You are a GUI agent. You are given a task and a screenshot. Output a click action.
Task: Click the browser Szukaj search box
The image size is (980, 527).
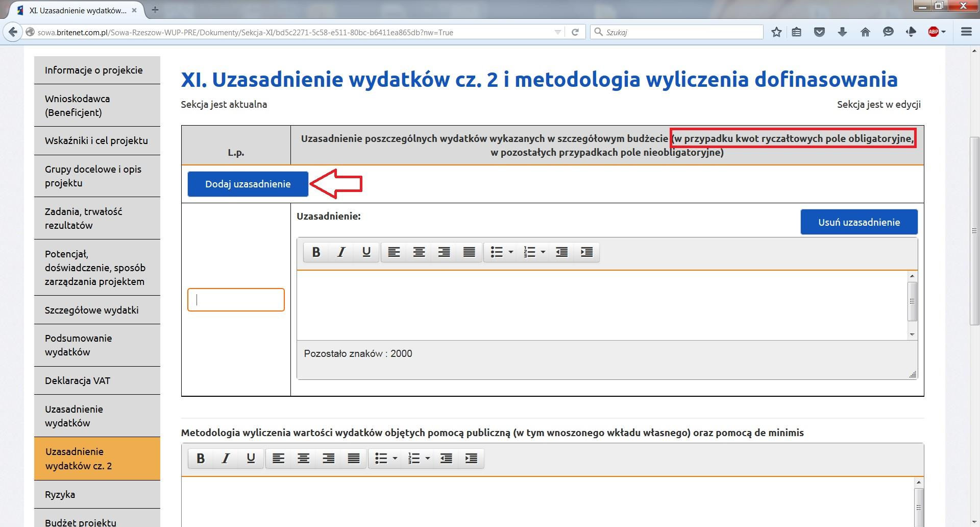click(676, 32)
